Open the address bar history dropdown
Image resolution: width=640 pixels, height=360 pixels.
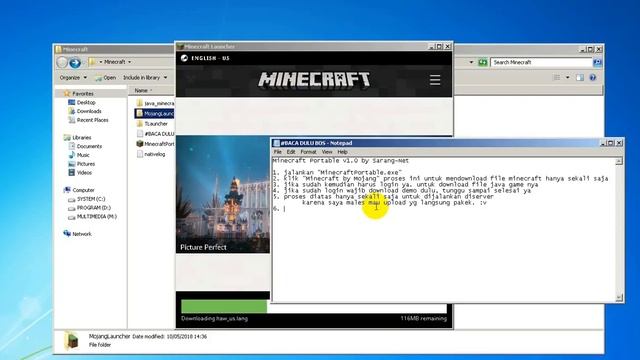[471, 62]
